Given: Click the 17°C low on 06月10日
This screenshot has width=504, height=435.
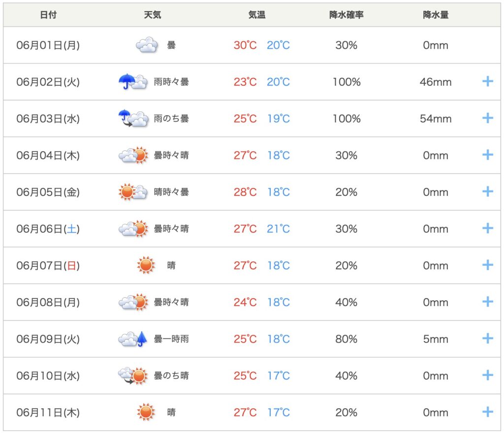Looking at the screenshot, I should (279, 375).
